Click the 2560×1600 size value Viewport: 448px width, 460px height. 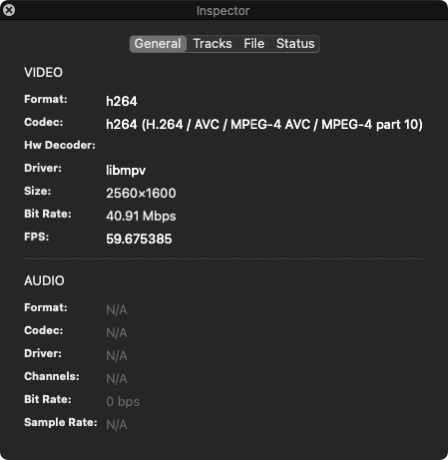coord(141,193)
